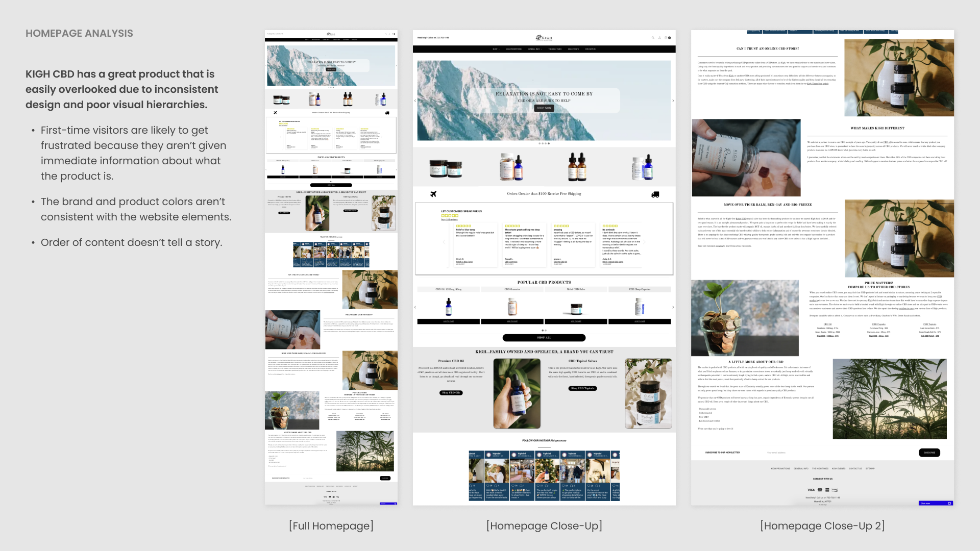Click the Mastercard payment icon in footer
The height and width of the screenshot is (551, 980).
click(820, 490)
